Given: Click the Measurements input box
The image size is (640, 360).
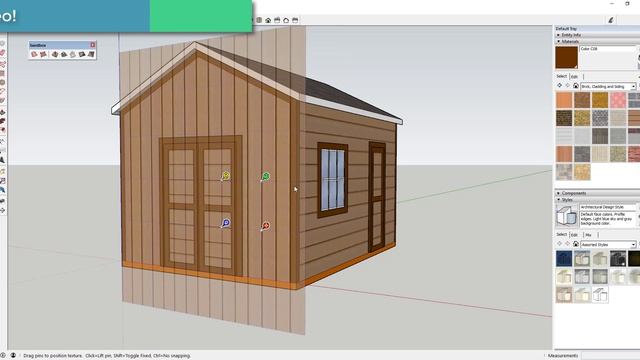Looking at the screenshot, I should (x=611, y=356).
